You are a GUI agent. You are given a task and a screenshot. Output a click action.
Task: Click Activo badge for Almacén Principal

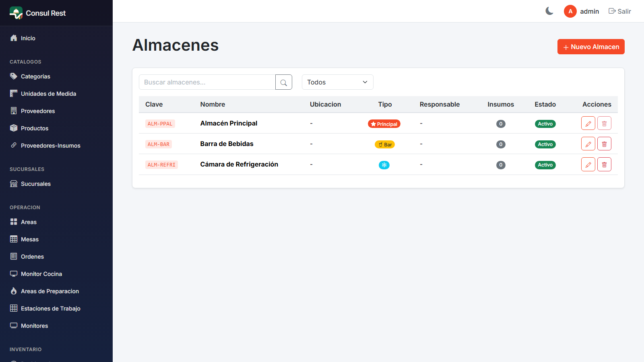pos(545,124)
